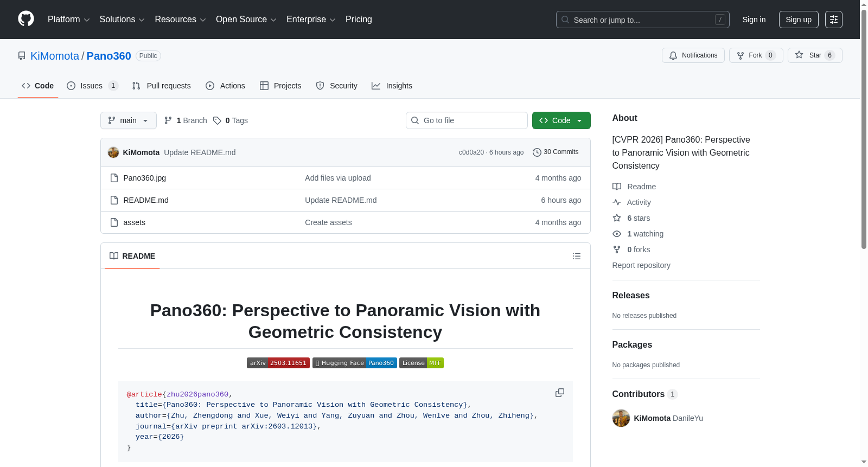The width and height of the screenshot is (868, 467).
Task: Open the KiMomota owner profile link
Action: [55, 56]
